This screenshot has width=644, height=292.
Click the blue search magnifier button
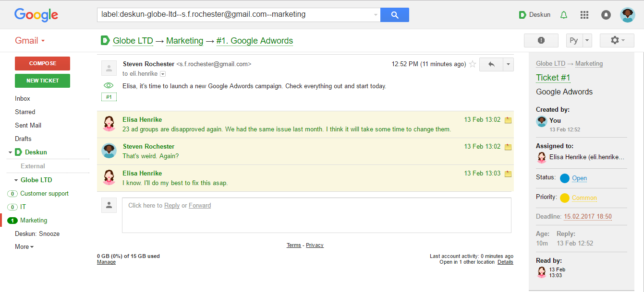(395, 15)
